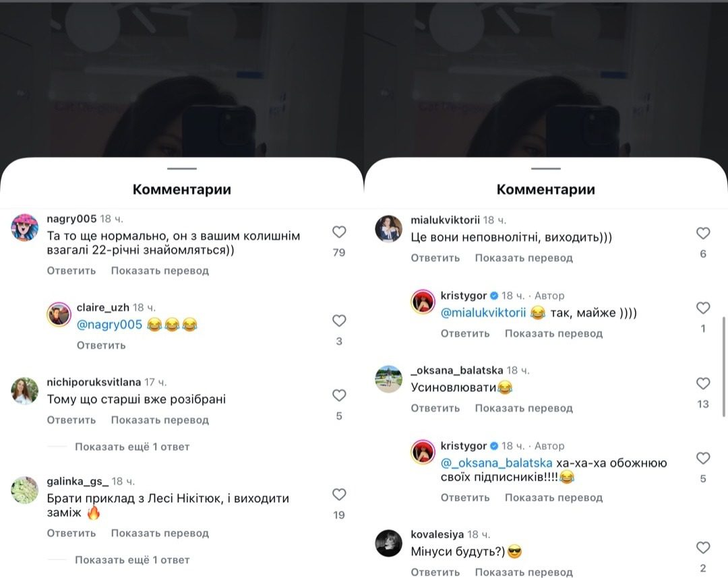728x578 pixels.
Task: Open nagry005's profile avatar
Action: pos(25,227)
